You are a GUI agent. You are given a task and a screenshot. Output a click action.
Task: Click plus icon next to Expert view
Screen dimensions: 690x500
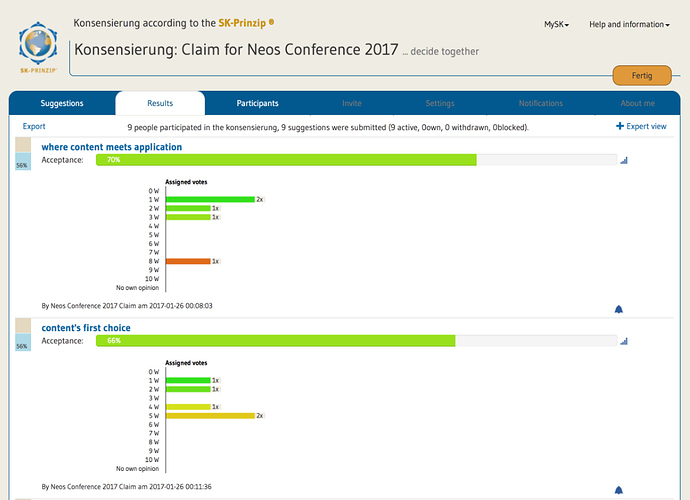[619, 127]
